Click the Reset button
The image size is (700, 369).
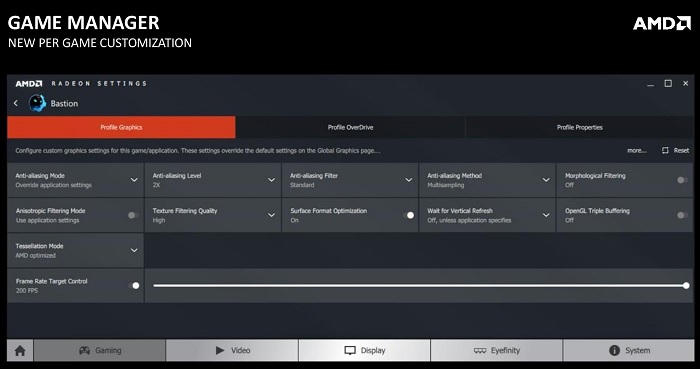pos(675,150)
